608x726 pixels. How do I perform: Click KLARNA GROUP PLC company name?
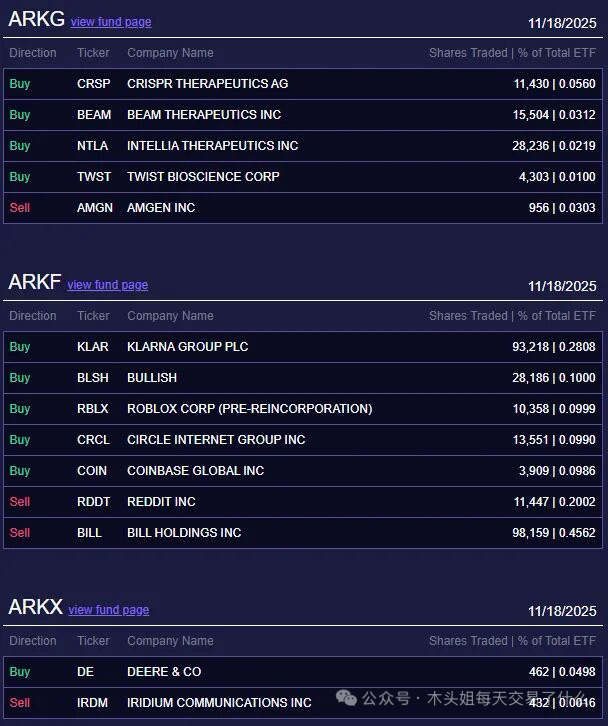click(187, 347)
